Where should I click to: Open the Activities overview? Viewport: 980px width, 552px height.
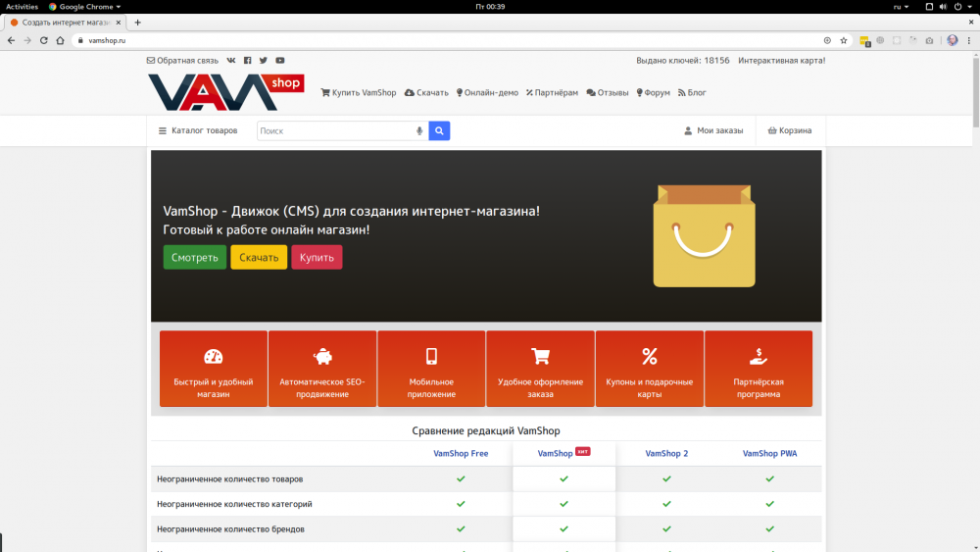[22, 6]
